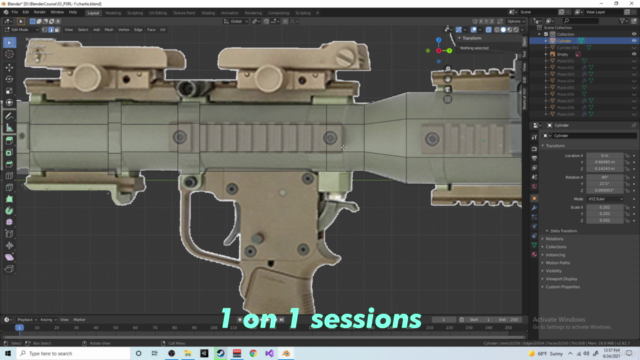640x360 pixels.
Task: Activate the Scale tool
Action: click(x=9, y=91)
